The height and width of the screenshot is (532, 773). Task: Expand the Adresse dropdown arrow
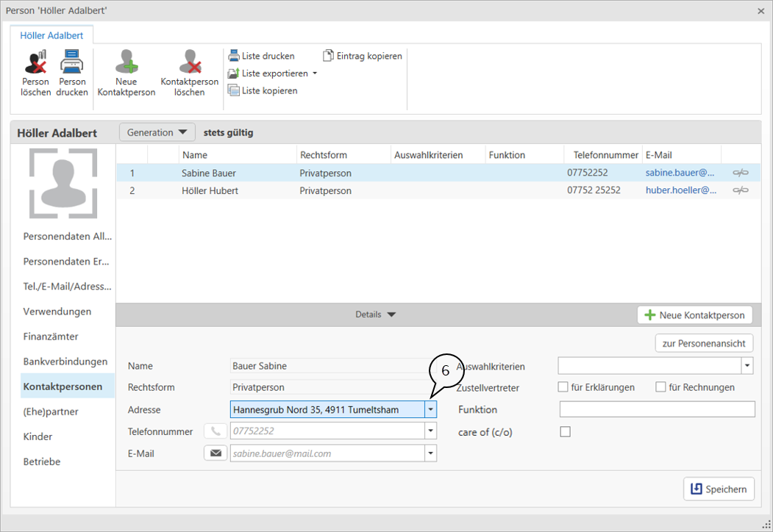(x=430, y=409)
